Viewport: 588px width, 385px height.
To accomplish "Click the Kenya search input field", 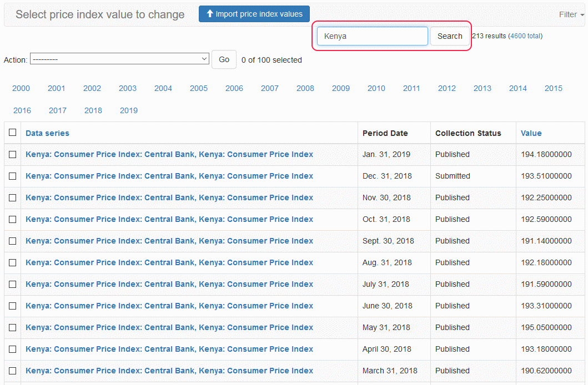I will pyautogui.click(x=372, y=36).
